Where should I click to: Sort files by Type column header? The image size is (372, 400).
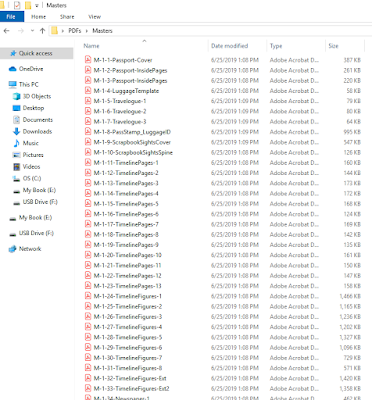click(276, 46)
